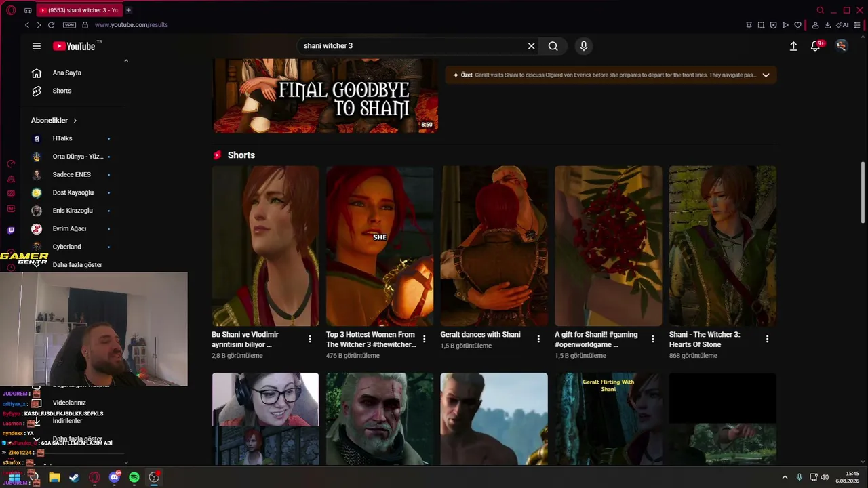Viewport: 868px width, 488px height.
Task: Show site security lock info
Action: pyautogui.click(x=85, y=25)
